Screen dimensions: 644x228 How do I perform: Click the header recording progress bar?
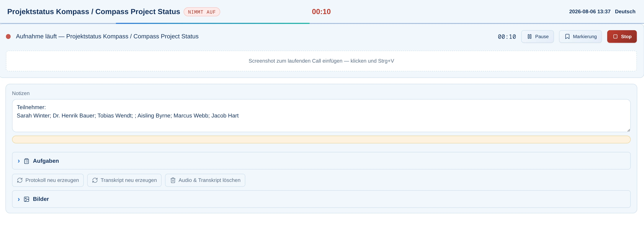pyautogui.click(x=212, y=23)
